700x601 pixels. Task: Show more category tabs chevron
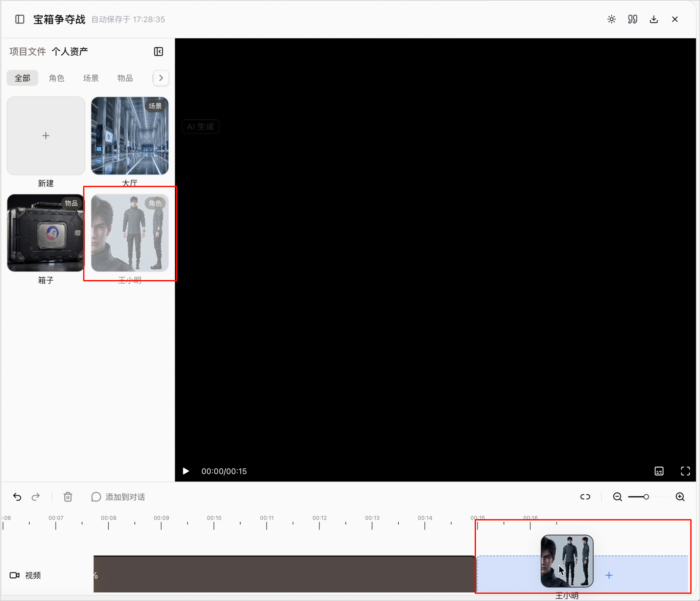click(161, 78)
